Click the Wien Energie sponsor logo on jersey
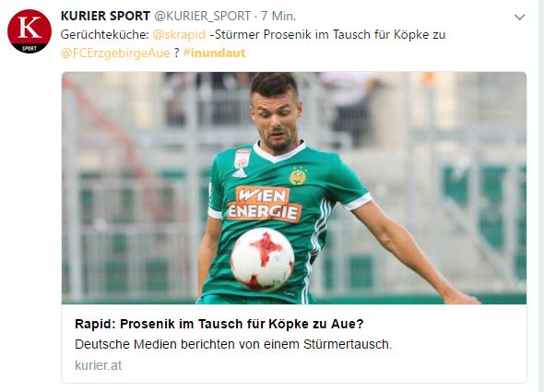Screen dimensions: 544x392 click(264, 204)
